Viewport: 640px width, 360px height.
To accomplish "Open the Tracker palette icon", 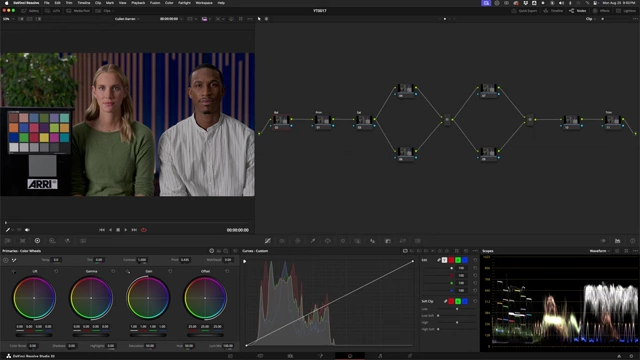I will click(342, 241).
